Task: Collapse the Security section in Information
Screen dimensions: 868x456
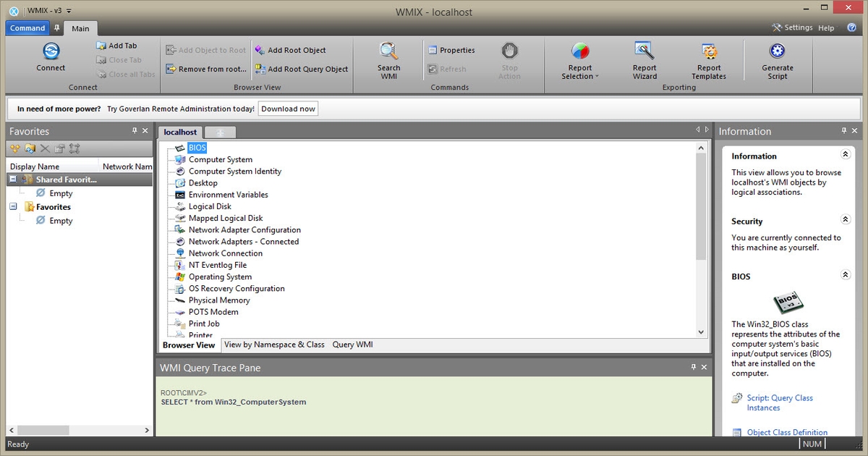Action: (x=845, y=220)
